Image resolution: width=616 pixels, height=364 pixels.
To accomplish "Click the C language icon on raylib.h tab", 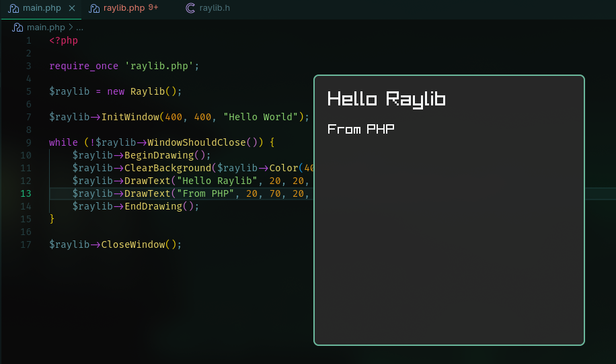I will tap(190, 8).
